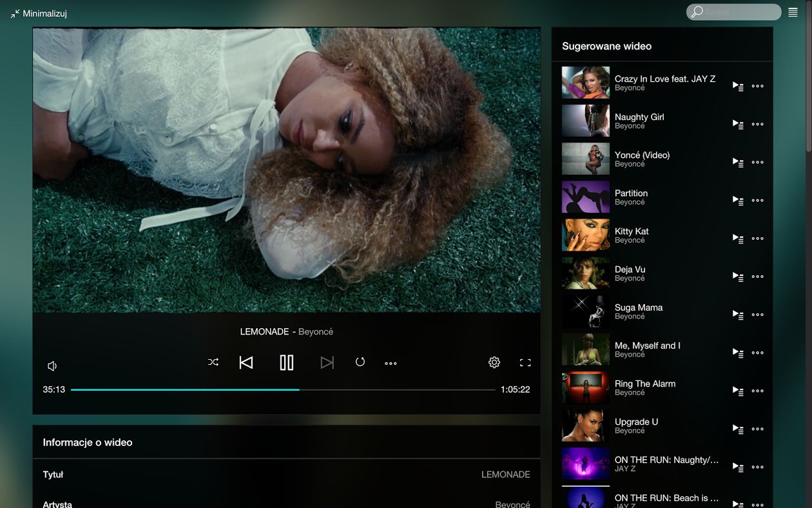This screenshot has height=508, width=812.
Task: Play the Partition thumbnail
Action: point(586,197)
